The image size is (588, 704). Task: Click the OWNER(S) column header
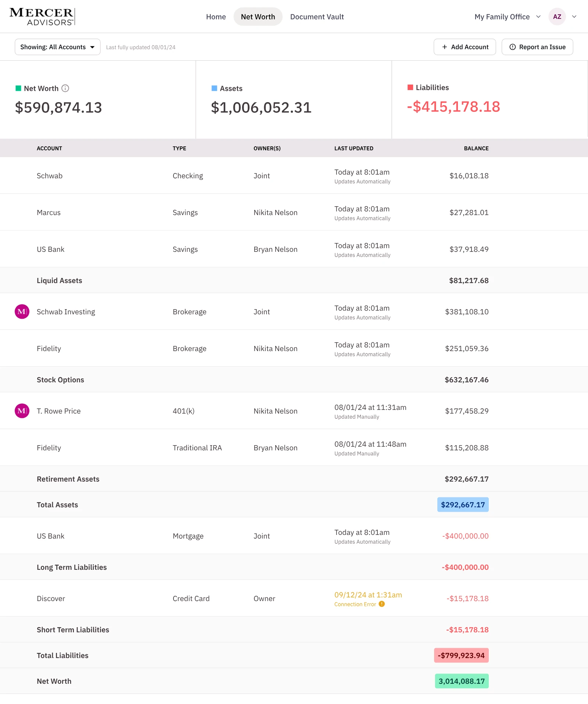pyautogui.click(x=267, y=148)
